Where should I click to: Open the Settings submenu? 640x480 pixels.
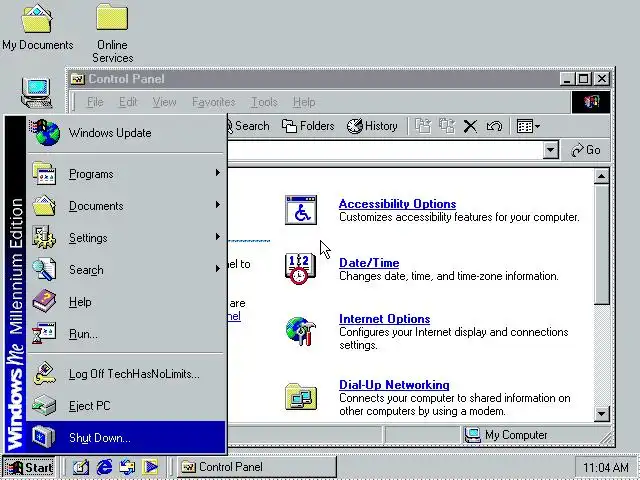(x=126, y=238)
